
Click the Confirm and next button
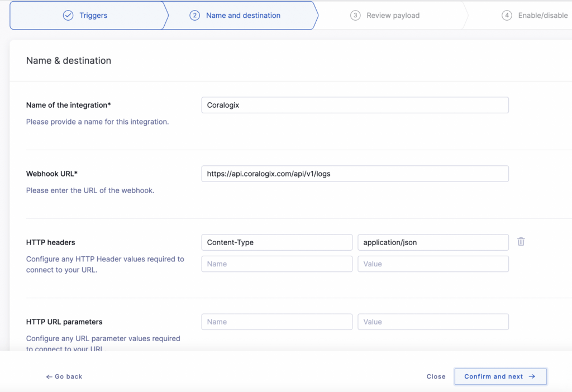point(500,376)
